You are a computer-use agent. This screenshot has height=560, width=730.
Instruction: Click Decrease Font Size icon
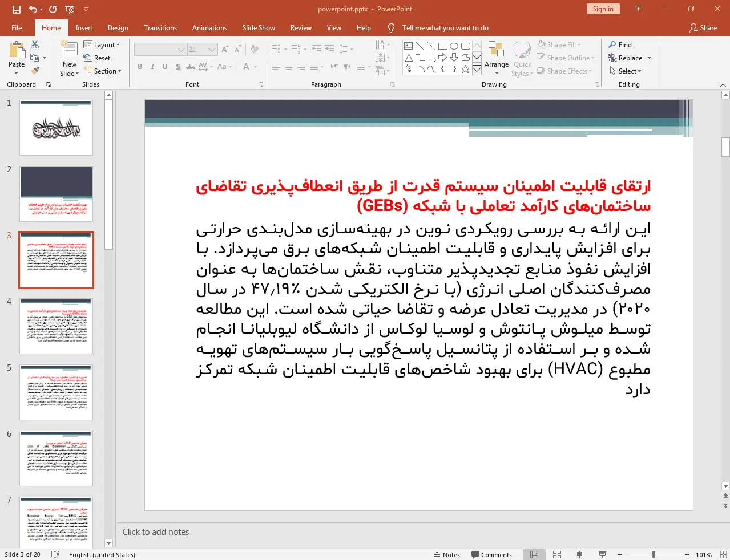[237, 50]
